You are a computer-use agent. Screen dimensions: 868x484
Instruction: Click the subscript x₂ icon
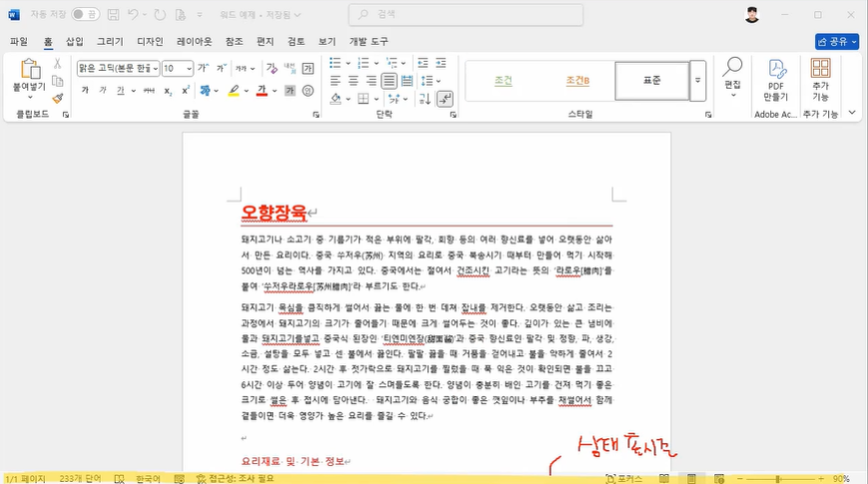pos(169,91)
